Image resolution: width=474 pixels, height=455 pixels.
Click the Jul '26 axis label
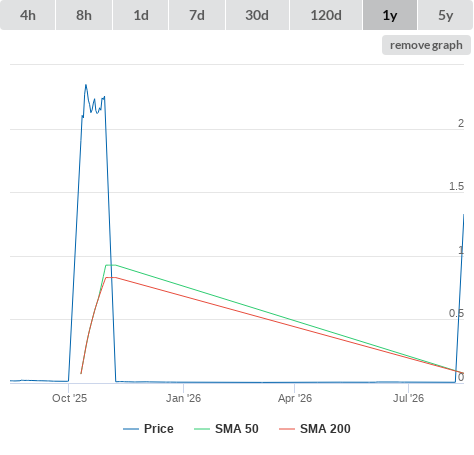pos(408,398)
